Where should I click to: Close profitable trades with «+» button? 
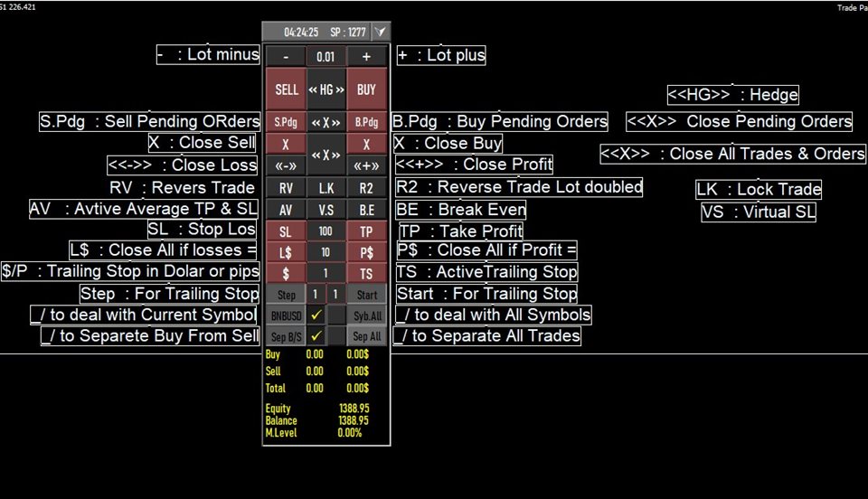point(366,165)
